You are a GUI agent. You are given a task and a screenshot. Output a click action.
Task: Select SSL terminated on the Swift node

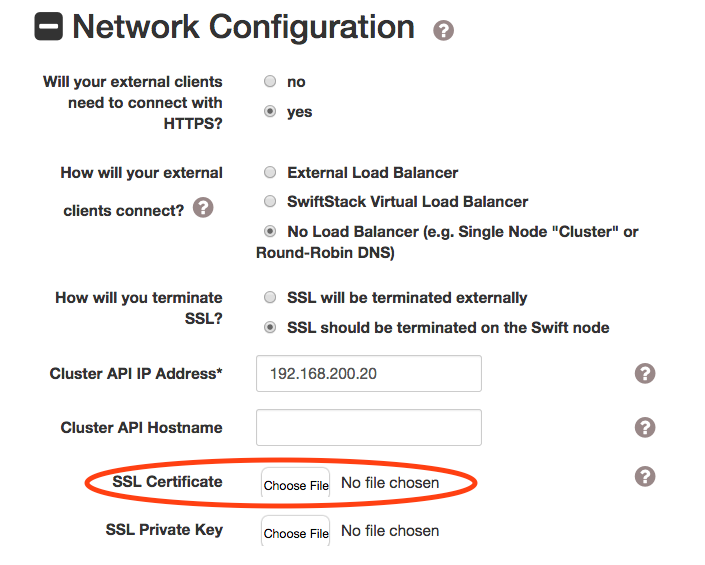coord(270,327)
